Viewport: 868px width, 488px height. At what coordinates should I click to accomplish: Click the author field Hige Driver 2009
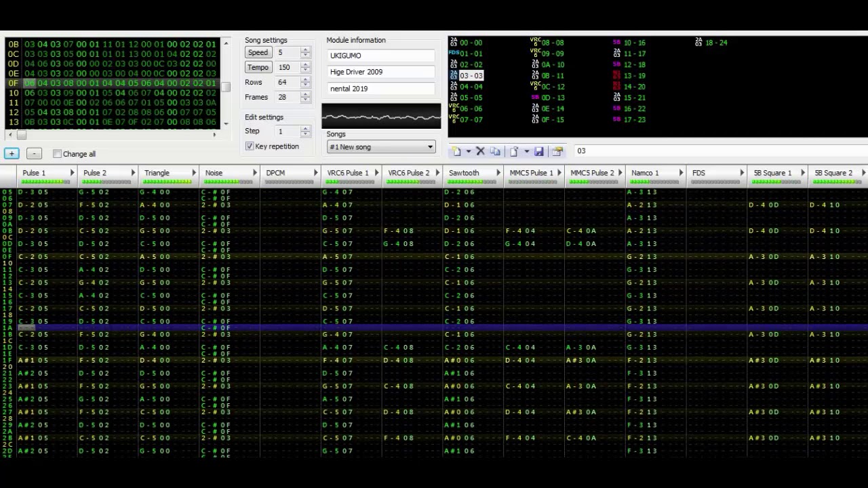pos(381,72)
